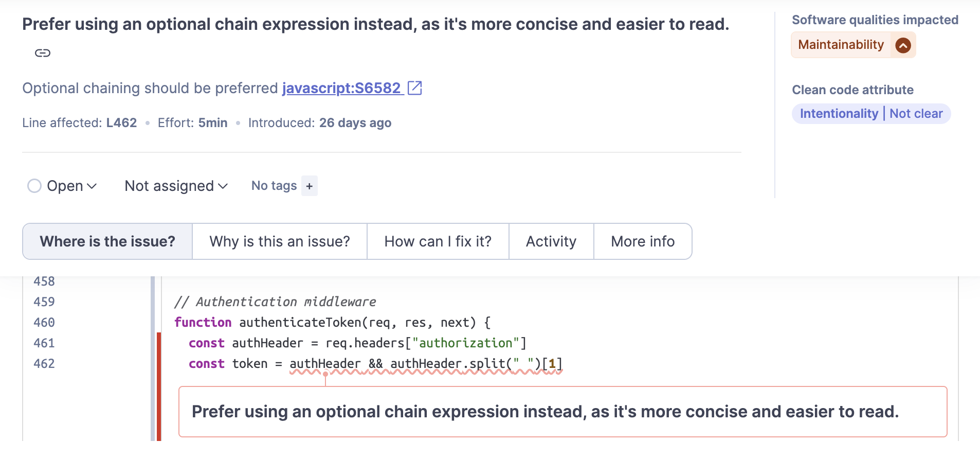Viewport: 980px width, 459px height.
Task: Open the Not assigned assignee dropdown
Action: (176, 186)
